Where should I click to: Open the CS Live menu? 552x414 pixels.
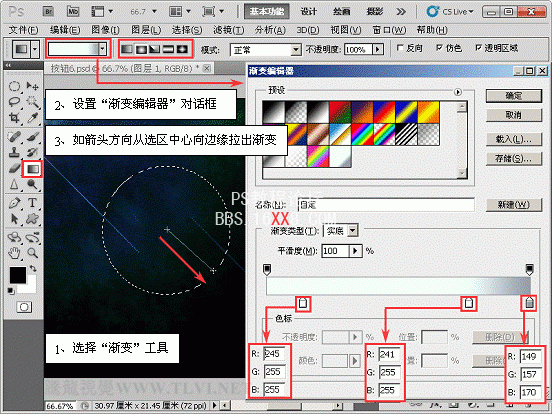tap(450, 12)
